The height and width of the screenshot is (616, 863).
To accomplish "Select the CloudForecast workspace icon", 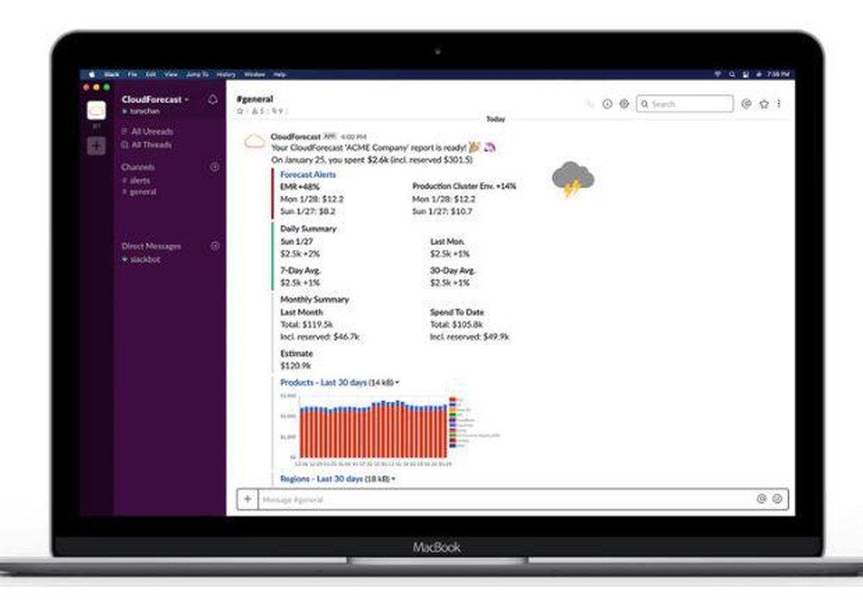I will tap(97, 110).
